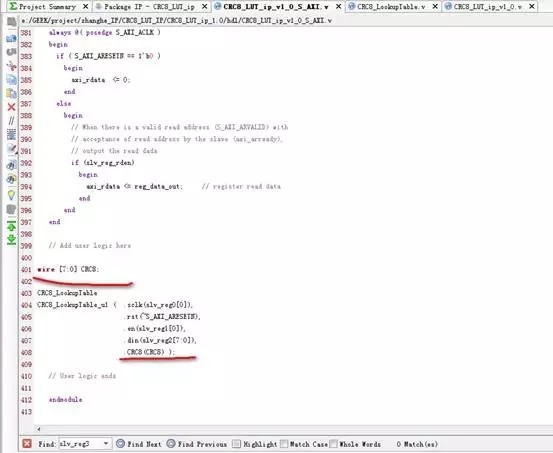Enable the Match Case checkbox

(x=284, y=444)
